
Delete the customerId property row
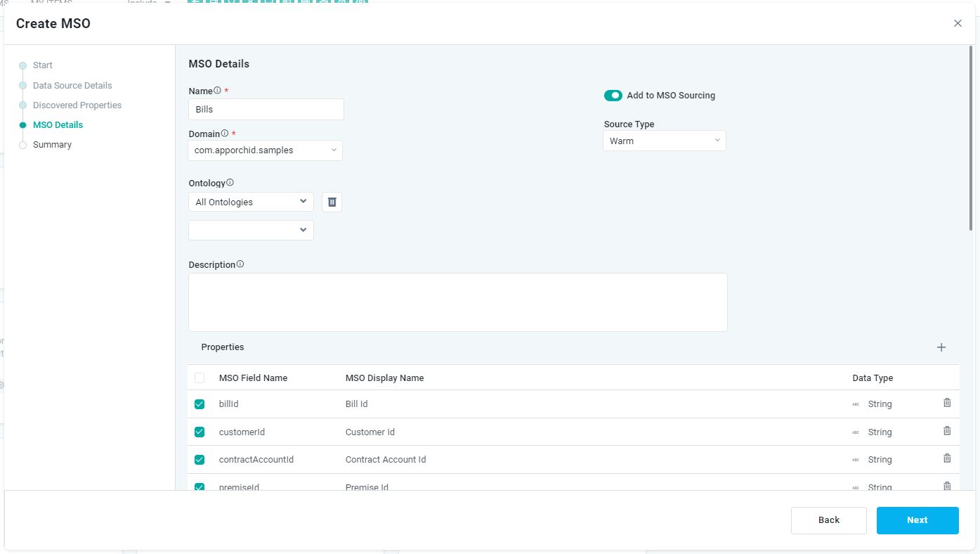[x=946, y=431]
